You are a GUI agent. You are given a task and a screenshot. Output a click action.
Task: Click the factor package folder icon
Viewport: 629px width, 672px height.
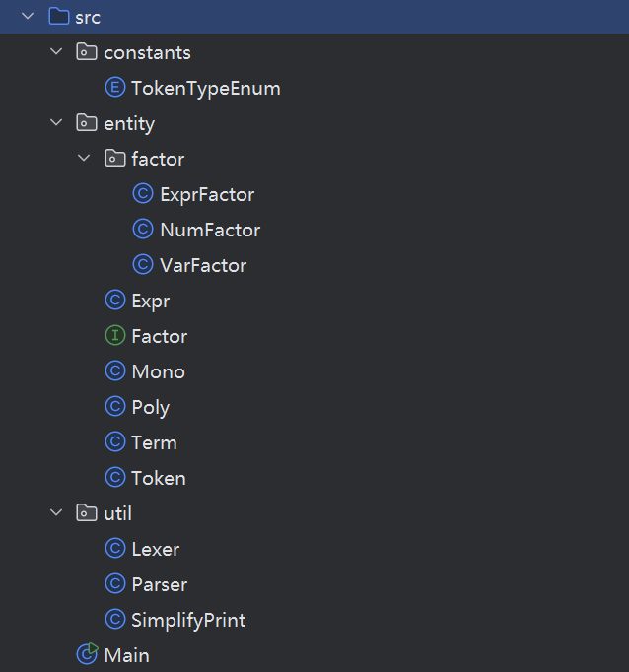coord(115,160)
